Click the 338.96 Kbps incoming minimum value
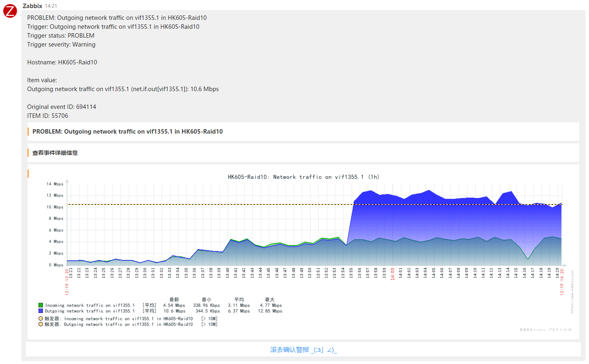 coord(207,305)
